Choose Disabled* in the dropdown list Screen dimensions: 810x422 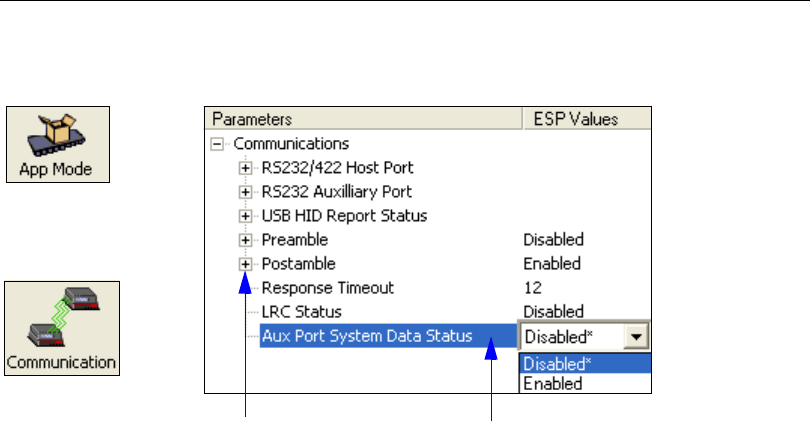point(557,364)
